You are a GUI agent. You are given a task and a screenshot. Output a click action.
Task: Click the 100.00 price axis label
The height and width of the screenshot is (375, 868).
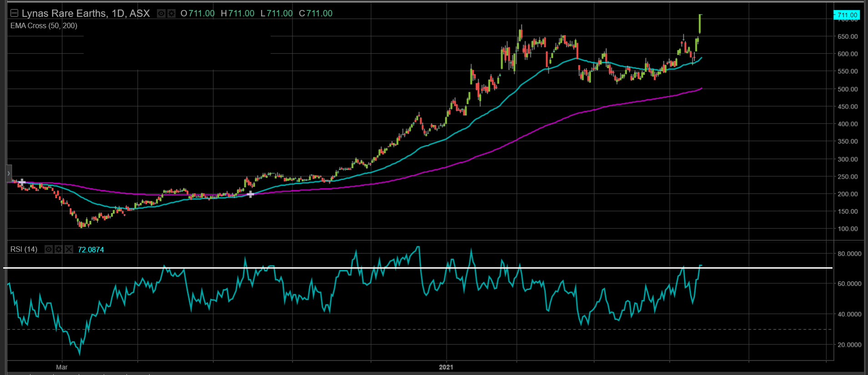pyautogui.click(x=848, y=229)
